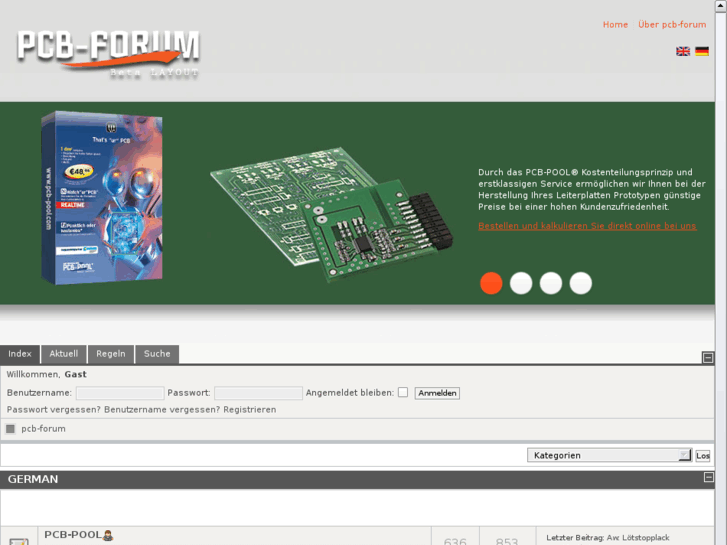Click Passwort vergessen? link
The height and width of the screenshot is (545, 727).
pyautogui.click(x=54, y=410)
